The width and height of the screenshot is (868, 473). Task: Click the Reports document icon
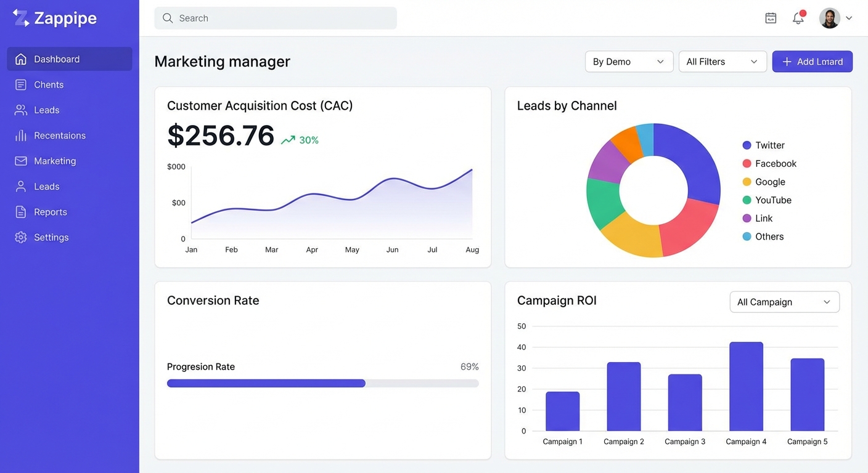tap(21, 211)
